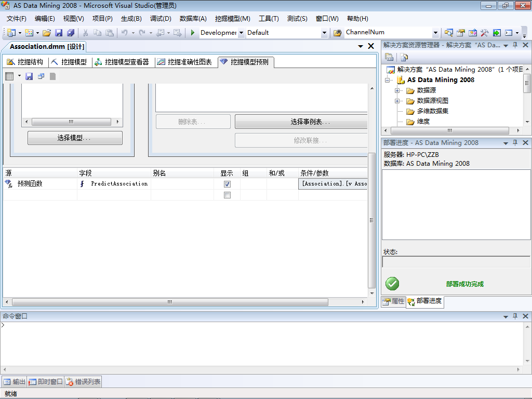Click the 条件/参数 cell with [Association]
The height and width of the screenshot is (399, 532).
[x=333, y=183]
